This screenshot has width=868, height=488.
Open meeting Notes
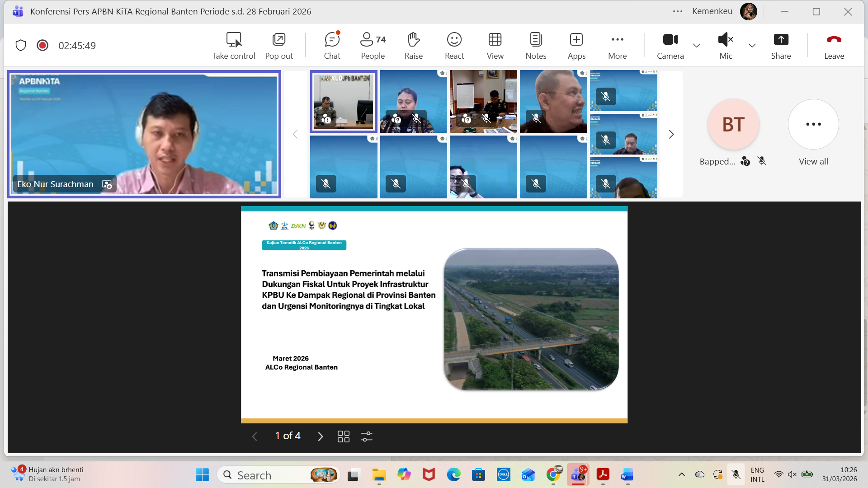(x=536, y=45)
